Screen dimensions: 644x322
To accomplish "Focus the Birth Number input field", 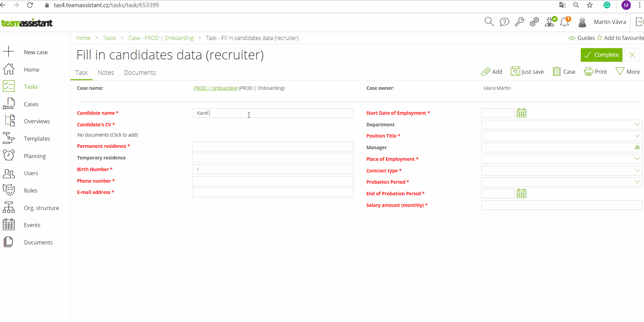I will [x=272, y=169].
